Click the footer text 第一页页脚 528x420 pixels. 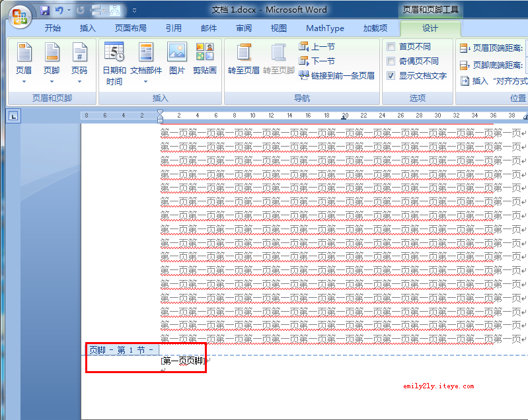click(183, 361)
